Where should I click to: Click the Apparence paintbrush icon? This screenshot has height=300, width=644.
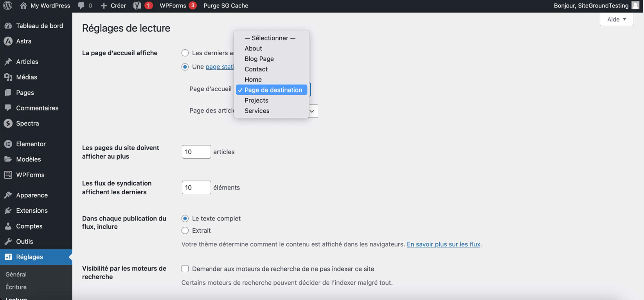[8, 195]
